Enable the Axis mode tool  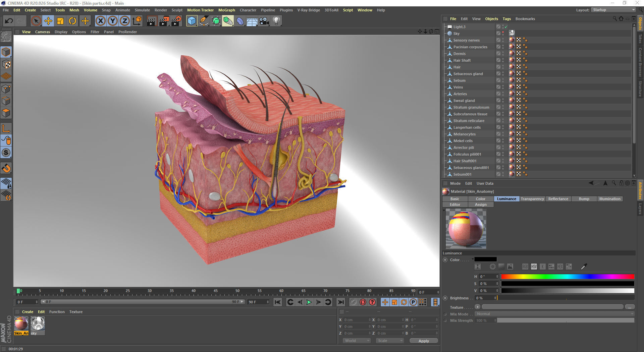[6, 128]
